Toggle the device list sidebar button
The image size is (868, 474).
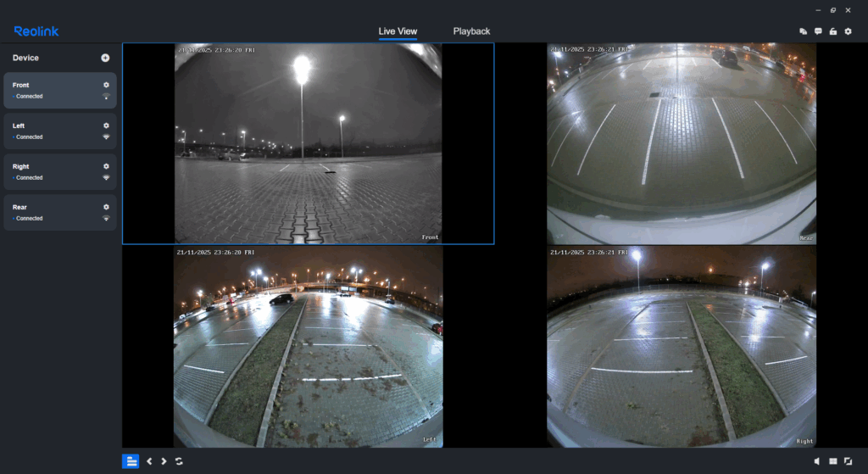pos(131,461)
